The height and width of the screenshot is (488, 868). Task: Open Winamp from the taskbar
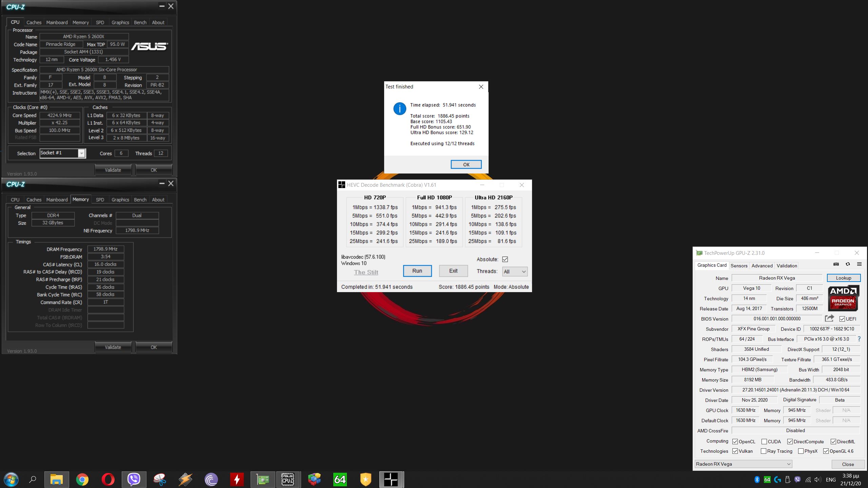coord(185,480)
